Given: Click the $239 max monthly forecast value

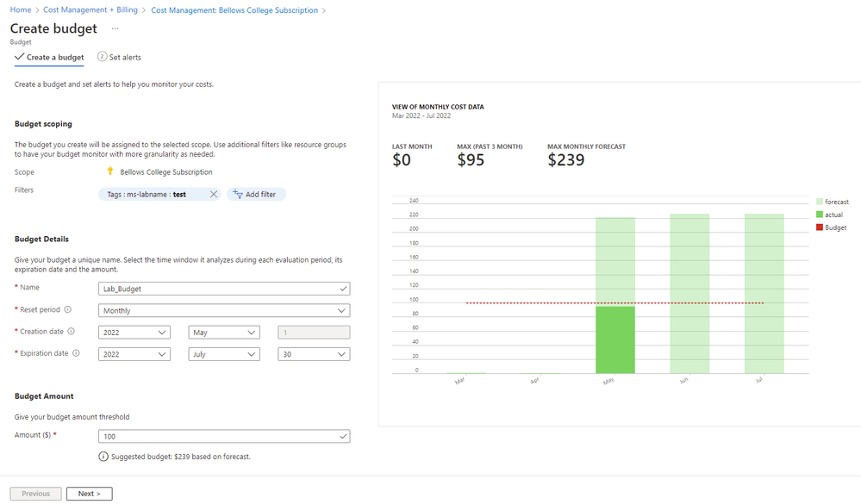Looking at the screenshot, I should pos(565,159).
